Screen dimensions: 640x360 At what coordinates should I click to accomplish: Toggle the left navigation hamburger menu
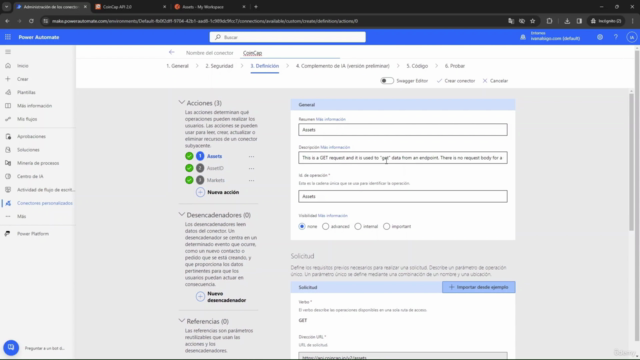tap(8, 52)
